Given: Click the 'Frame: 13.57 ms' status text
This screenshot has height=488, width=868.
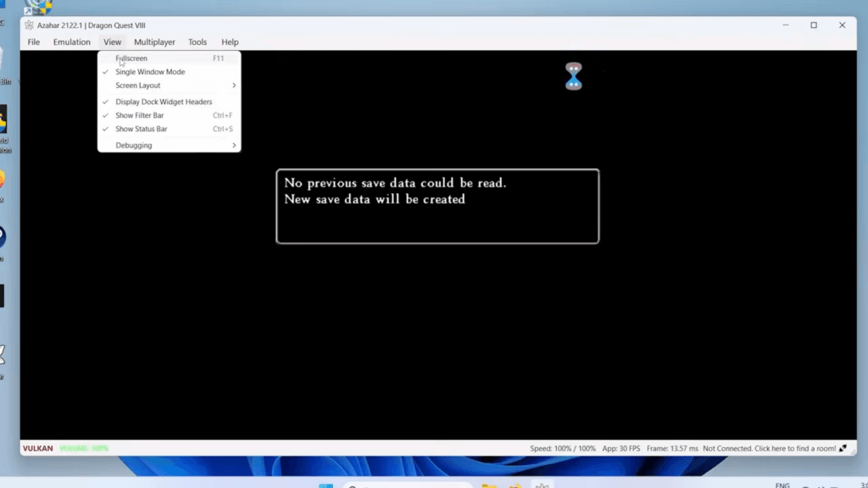Looking at the screenshot, I should pyautogui.click(x=672, y=448).
